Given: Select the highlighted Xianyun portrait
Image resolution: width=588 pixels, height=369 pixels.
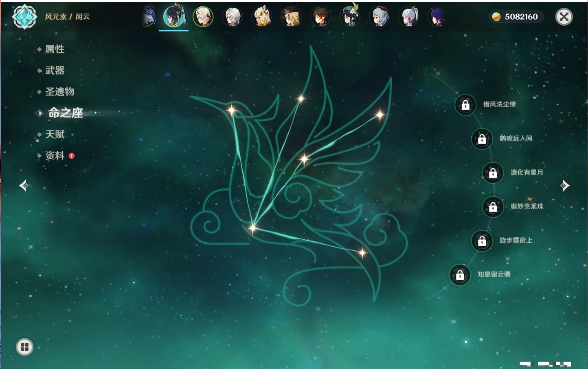Looking at the screenshot, I should click(174, 17).
